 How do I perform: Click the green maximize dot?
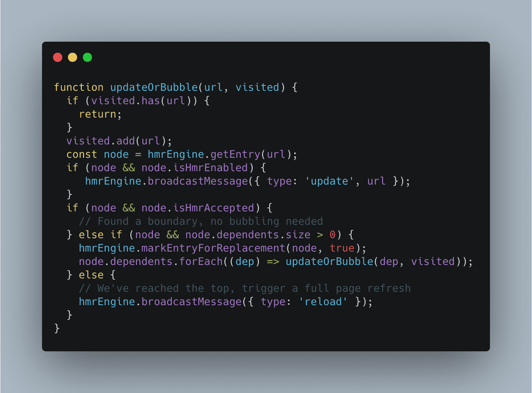(87, 57)
